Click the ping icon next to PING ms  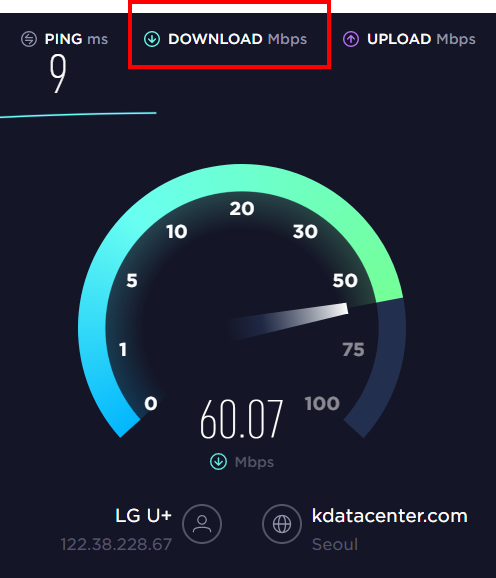(x=29, y=39)
